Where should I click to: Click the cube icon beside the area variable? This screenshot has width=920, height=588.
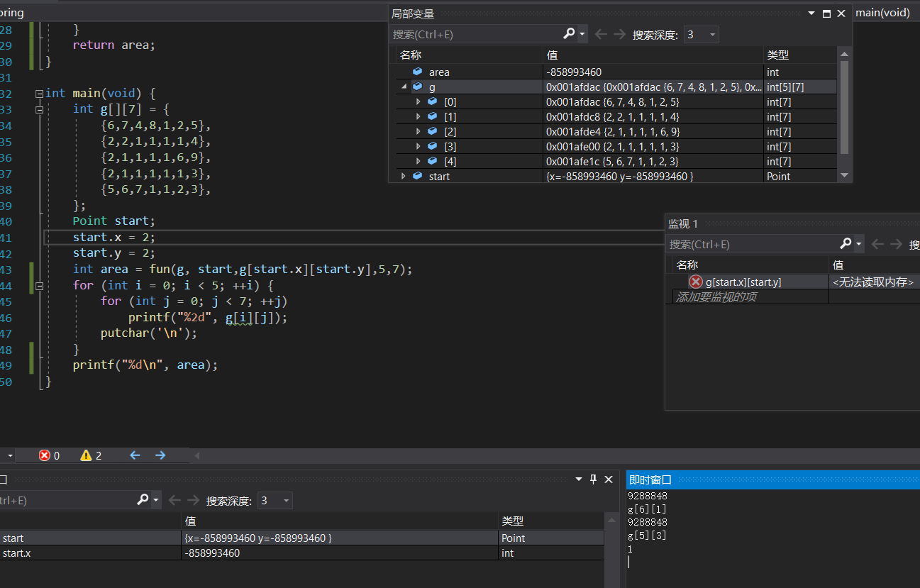tap(417, 72)
